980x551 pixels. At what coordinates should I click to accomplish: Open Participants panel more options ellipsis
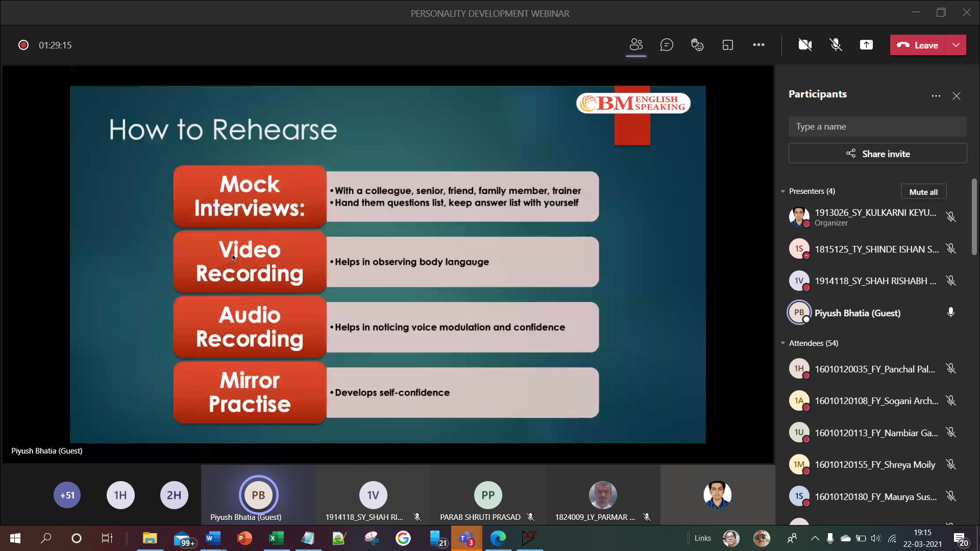[x=936, y=96]
